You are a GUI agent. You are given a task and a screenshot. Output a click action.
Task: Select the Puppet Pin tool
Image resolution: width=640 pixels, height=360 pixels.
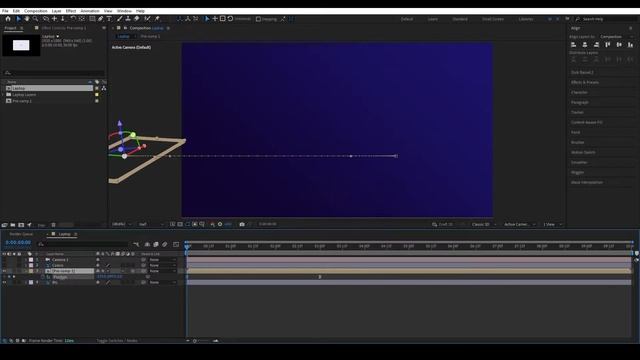(x=157, y=19)
